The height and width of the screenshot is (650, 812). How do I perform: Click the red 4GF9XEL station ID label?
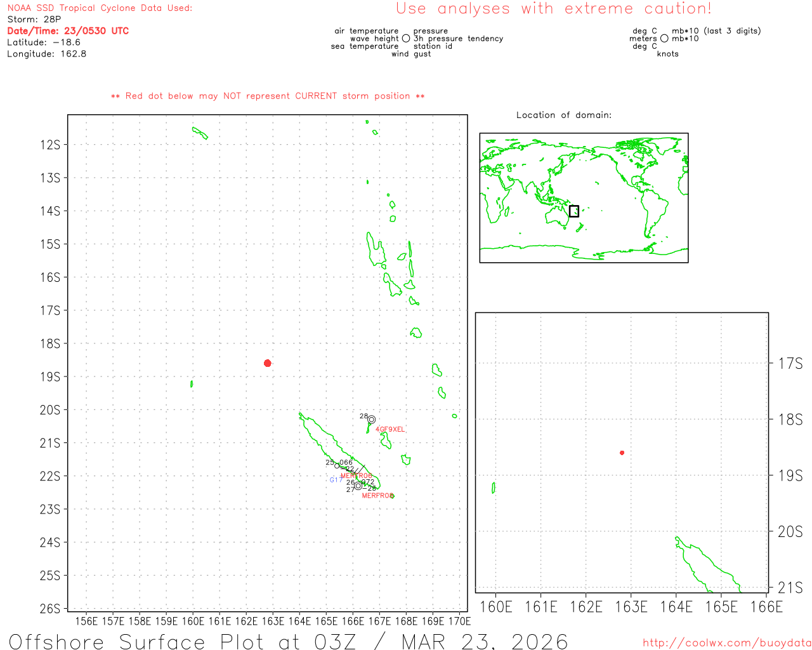[390, 430]
